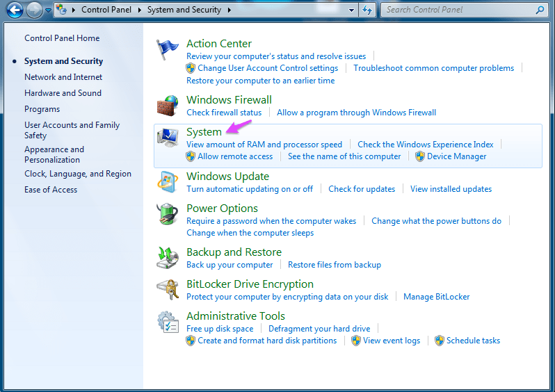Open the System heading link
This screenshot has height=392, width=555.
204,132
